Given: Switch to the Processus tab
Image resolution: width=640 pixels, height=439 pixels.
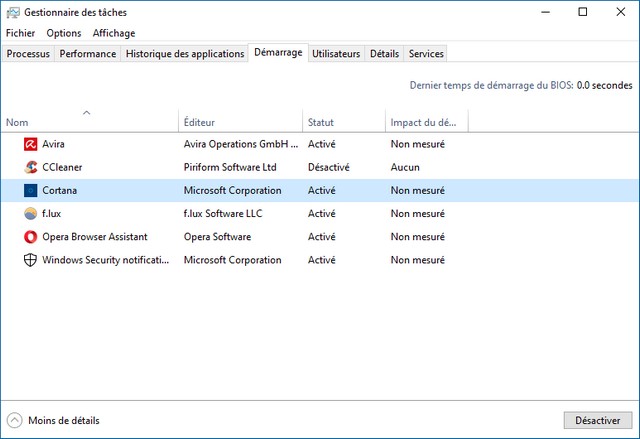Looking at the screenshot, I should point(28,54).
